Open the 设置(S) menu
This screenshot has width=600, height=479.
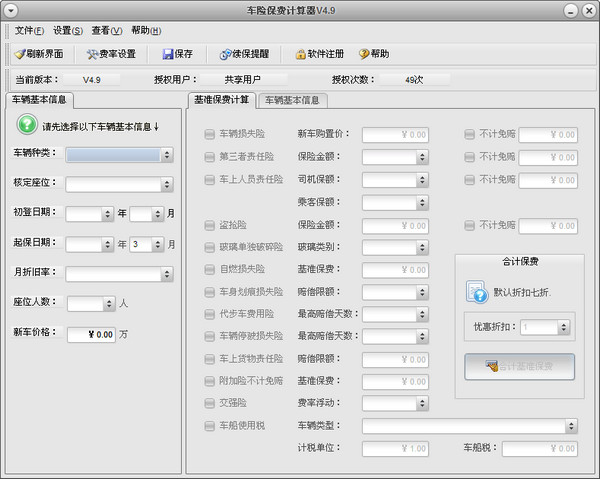point(68,30)
